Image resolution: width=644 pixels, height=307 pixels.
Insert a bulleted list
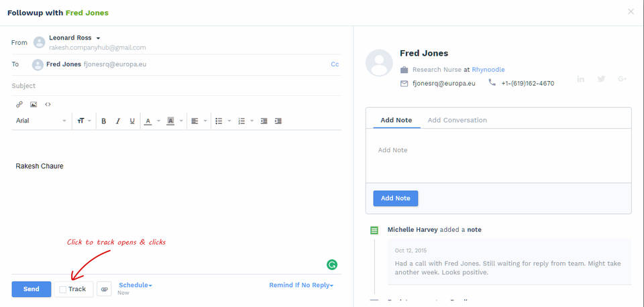(219, 121)
